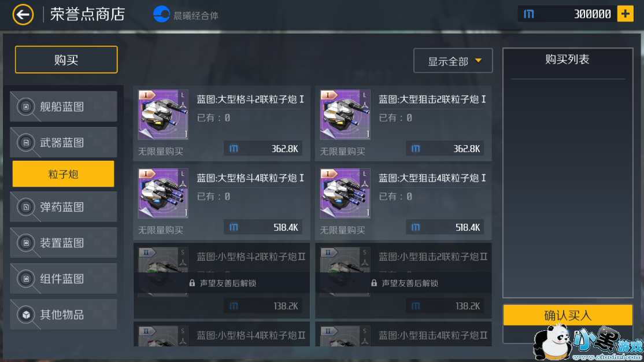This screenshot has width=644, height=362.
Task: Open the 其他物品 cube icon
Action: click(x=26, y=315)
